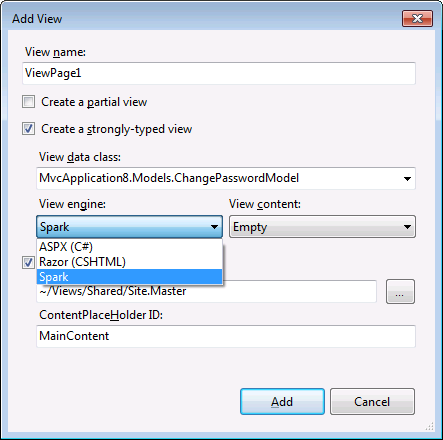Close the Add View dialog
Image resolution: width=443 pixels, height=440 pixels.
417,18
